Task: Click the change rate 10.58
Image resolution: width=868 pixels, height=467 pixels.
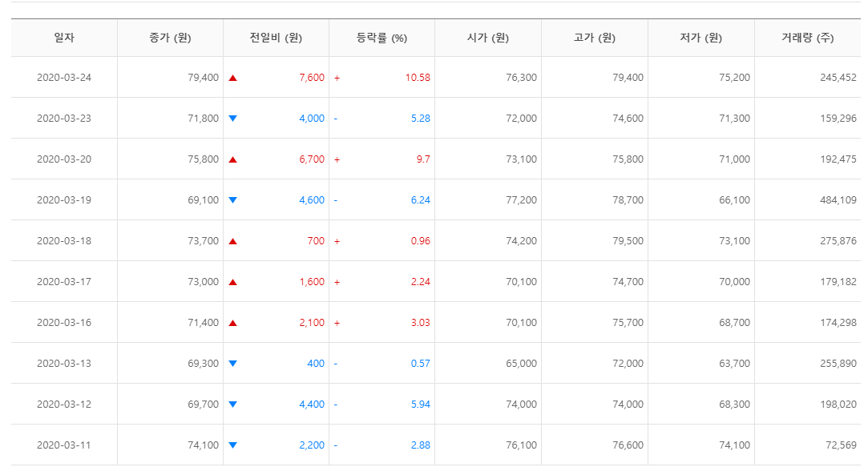Action: tap(418, 78)
